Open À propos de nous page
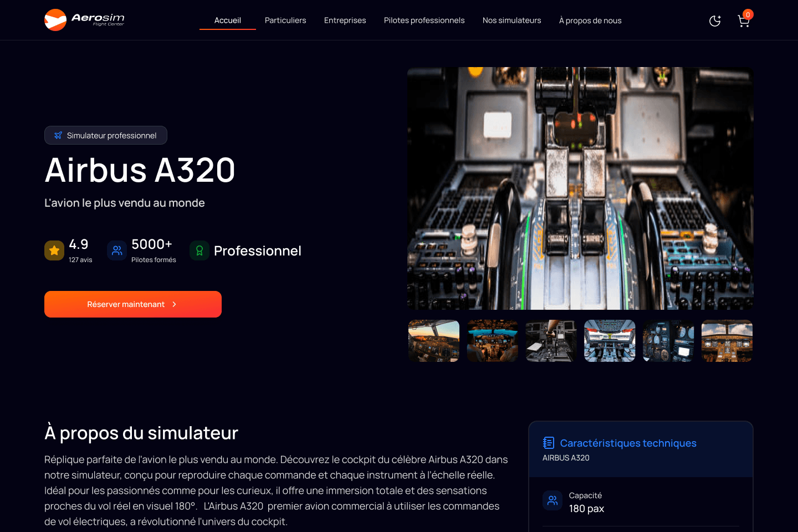This screenshot has height=532, width=798. tap(590, 21)
